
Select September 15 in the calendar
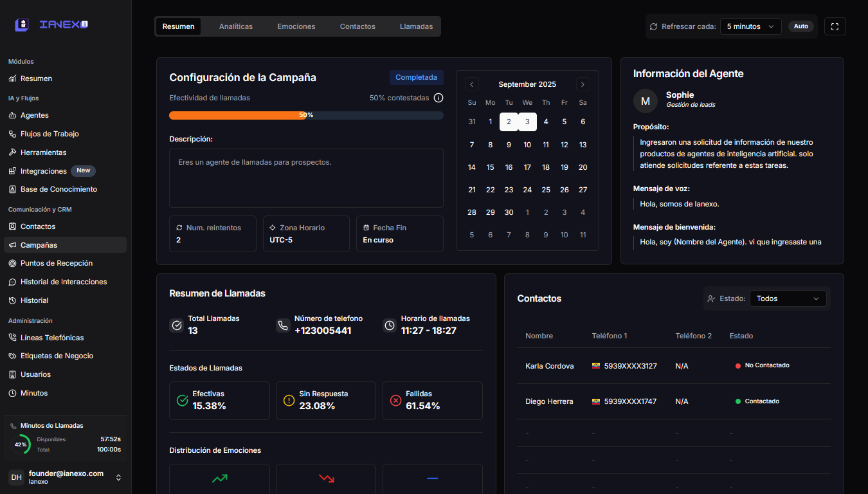coord(491,167)
